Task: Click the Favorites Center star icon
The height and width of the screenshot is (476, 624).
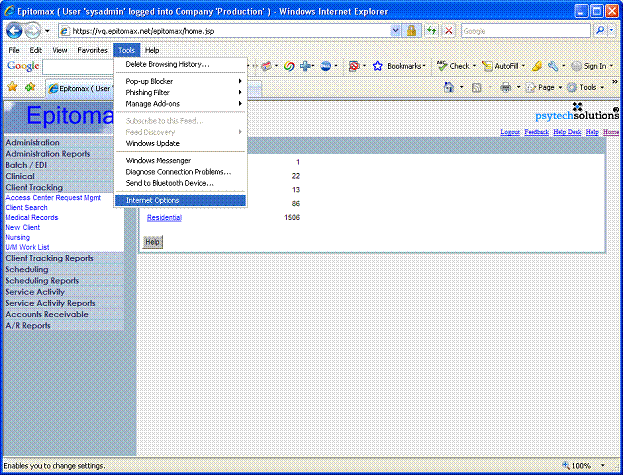Action: tap(12, 87)
